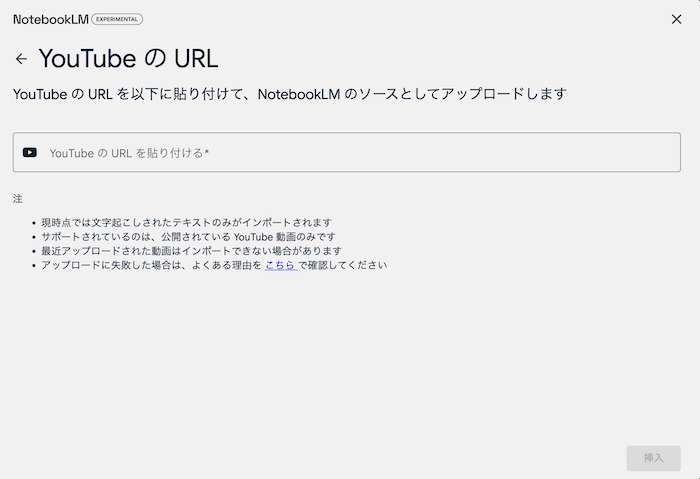Click the YouTube play icon in the field

point(30,153)
